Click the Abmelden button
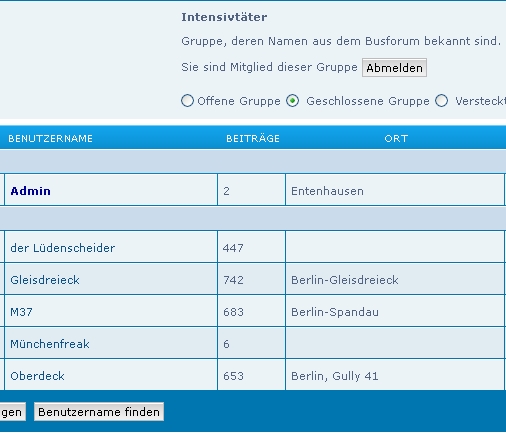The height and width of the screenshot is (436, 506). 394,68
